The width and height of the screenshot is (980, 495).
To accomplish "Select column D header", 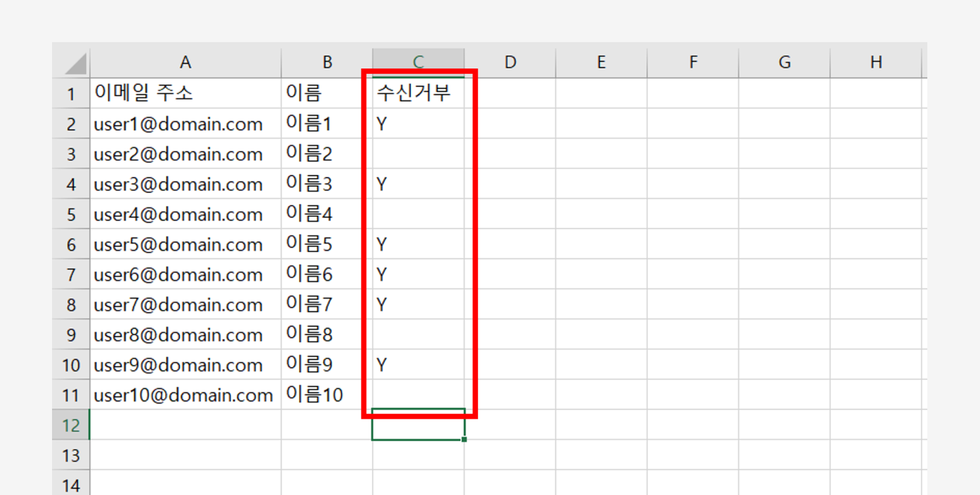I will pos(510,63).
